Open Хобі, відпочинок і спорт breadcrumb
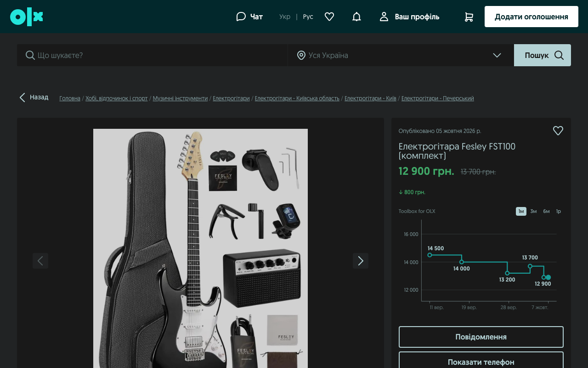The height and width of the screenshot is (368, 588). (117, 98)
